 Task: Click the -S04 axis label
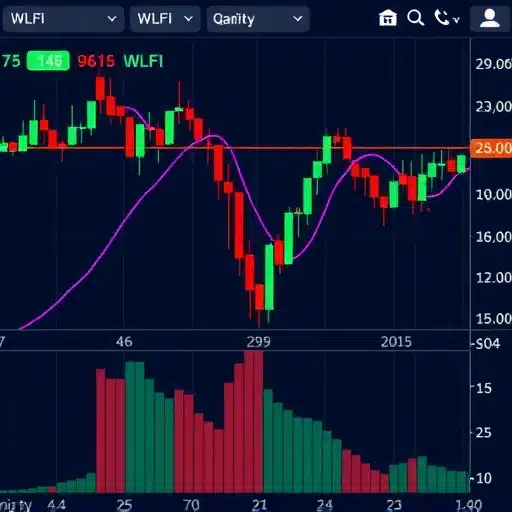tap(485, 343)
